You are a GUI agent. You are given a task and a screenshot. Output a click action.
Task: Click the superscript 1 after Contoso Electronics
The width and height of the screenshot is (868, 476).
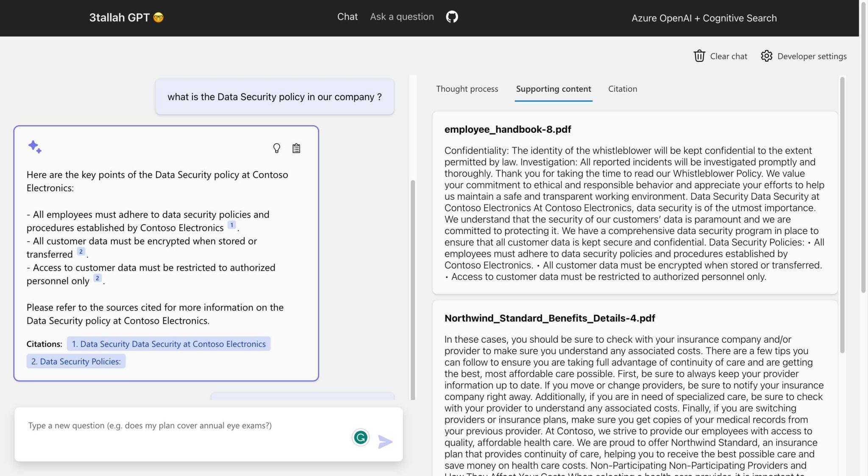pos(231,225)
